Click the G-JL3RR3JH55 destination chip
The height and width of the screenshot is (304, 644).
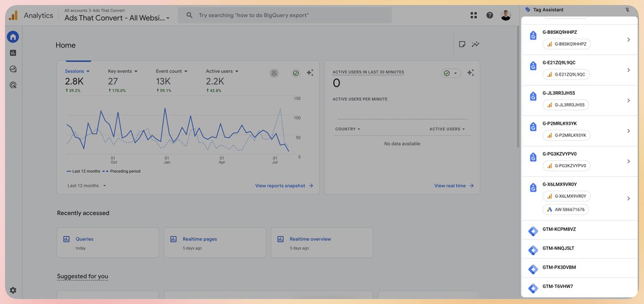tap(566, 105)
